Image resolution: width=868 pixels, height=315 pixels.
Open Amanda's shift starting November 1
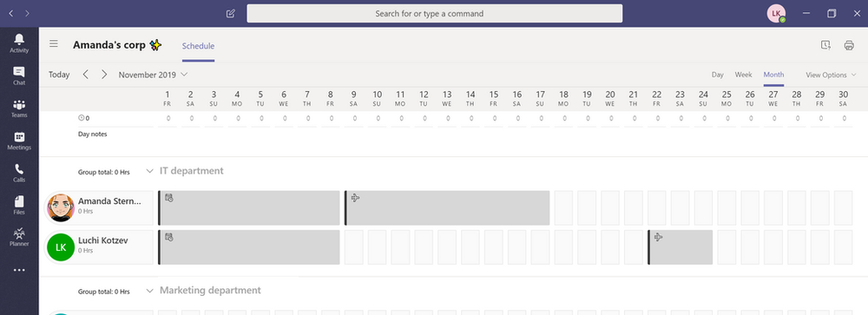(x=248, y=208)
